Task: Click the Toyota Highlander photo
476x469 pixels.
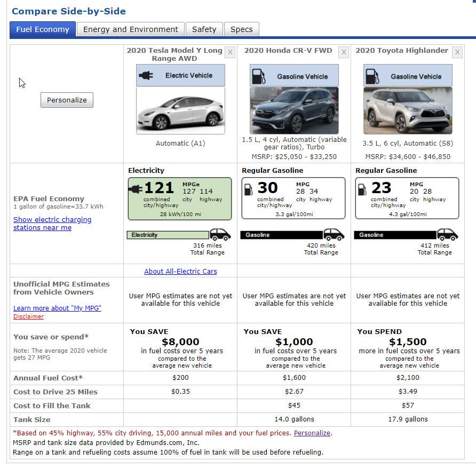Action: pyautogui.click(x=408, y=111)
